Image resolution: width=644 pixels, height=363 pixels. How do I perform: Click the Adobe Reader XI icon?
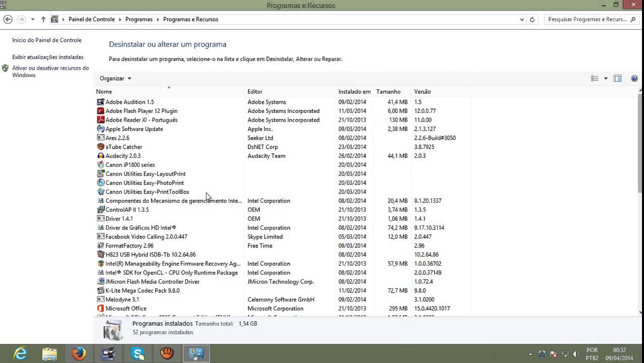coord(100,120)
